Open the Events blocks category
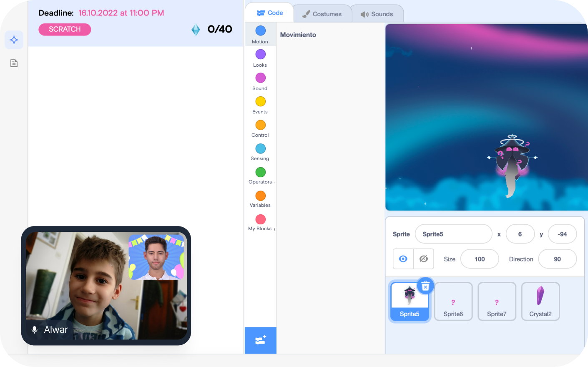Image resolution: width=588 pixels, height=367 pixels. click(x=260, y=104)
